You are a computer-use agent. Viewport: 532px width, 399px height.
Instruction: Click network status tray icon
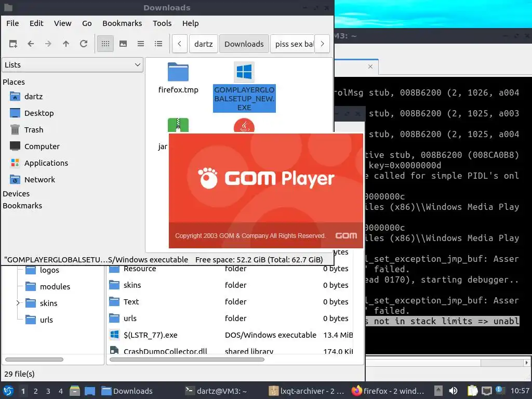point(486,391)
